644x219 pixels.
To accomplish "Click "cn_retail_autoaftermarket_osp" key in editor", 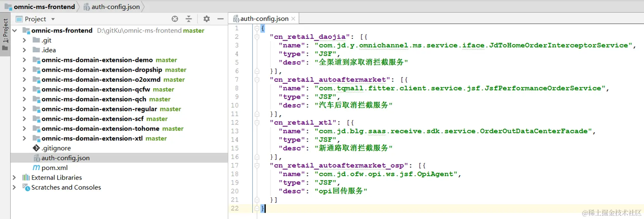I will click(339, 166).
